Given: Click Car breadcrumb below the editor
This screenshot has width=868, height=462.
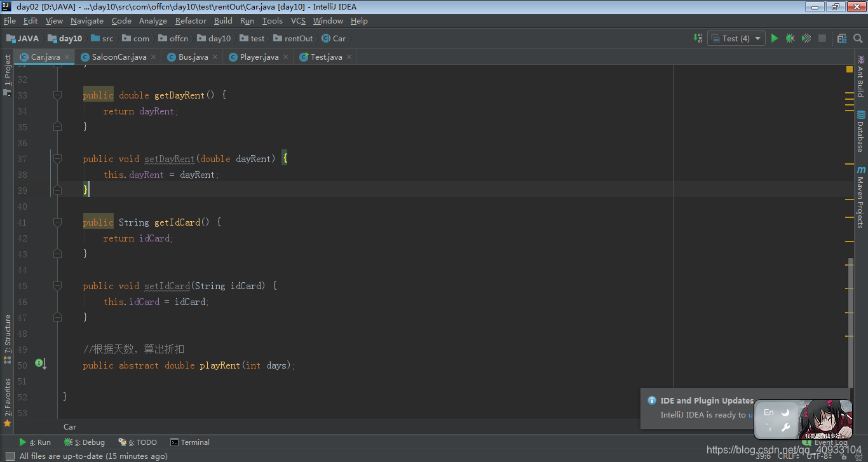Looking at the screenshot, I should (x=70, y=427).
